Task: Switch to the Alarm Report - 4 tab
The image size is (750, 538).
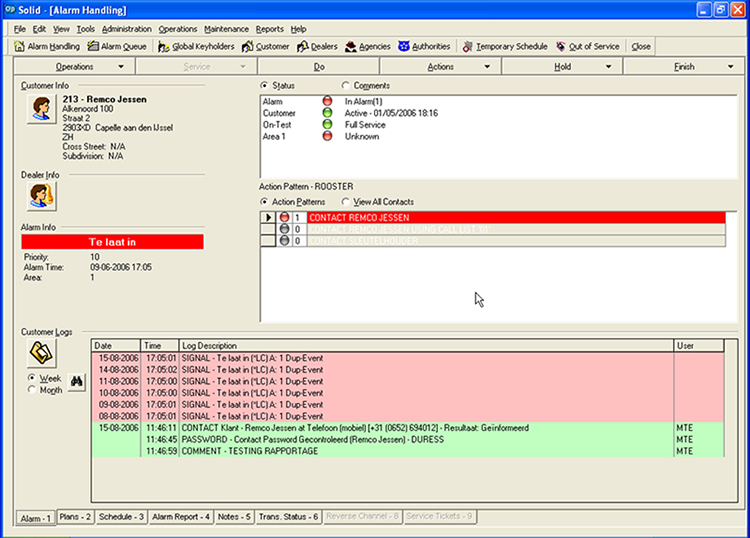Action: coord(180,517)
